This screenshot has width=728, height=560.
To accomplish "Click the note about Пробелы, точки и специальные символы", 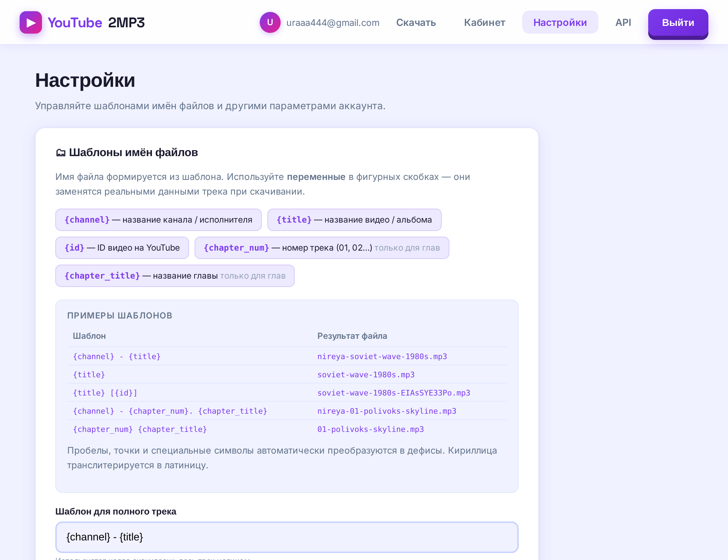I will tap(282, 458).
